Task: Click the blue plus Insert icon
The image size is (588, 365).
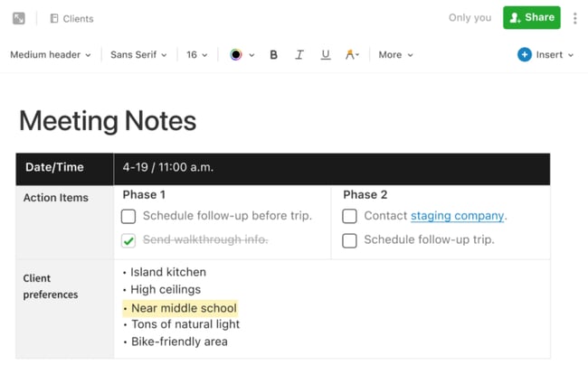Action: click(525, 55)
